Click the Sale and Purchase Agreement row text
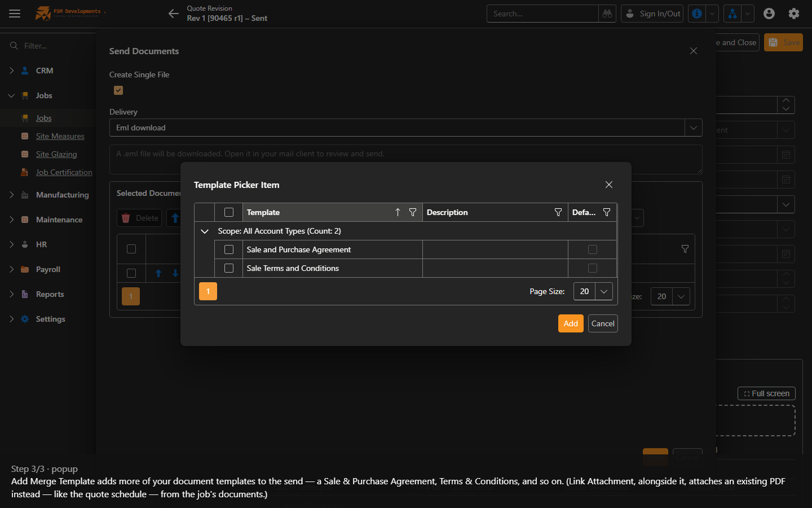Image resolution: width=812 pixels, height=508 pixels. pyautogui.click(x=299, y=249)
